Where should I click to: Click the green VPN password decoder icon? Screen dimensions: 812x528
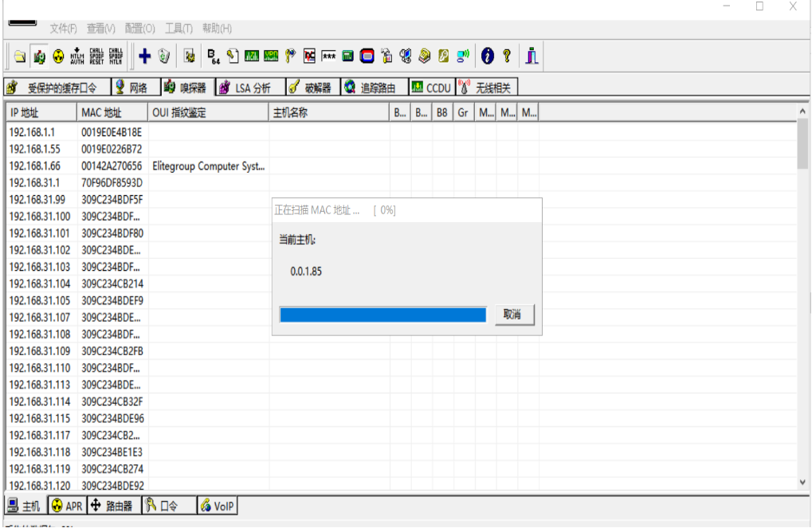tap(271, 56)
